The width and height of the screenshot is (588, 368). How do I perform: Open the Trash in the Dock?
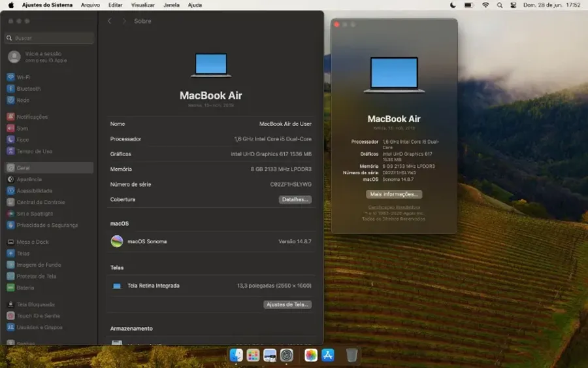(x=351, y=355)
